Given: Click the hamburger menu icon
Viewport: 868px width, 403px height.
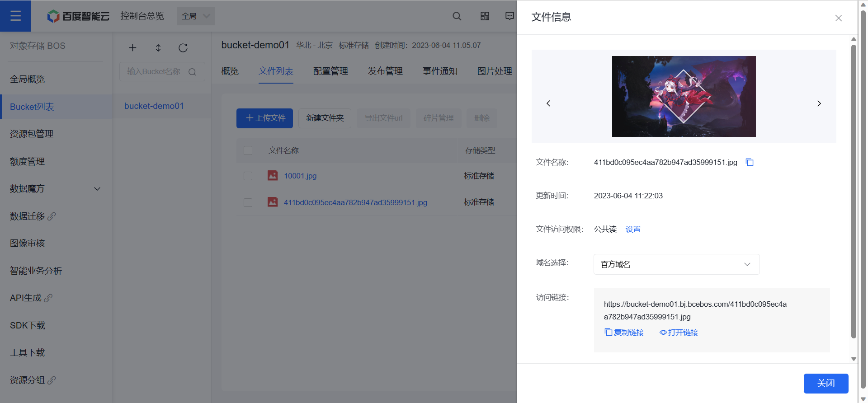Looking at the screenshot, I should tap(15, 16).
